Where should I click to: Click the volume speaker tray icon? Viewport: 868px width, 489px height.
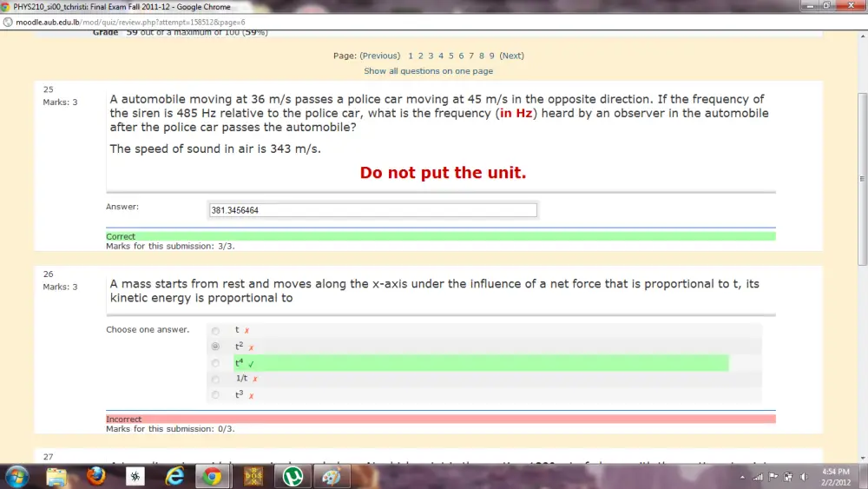point(804,477)
